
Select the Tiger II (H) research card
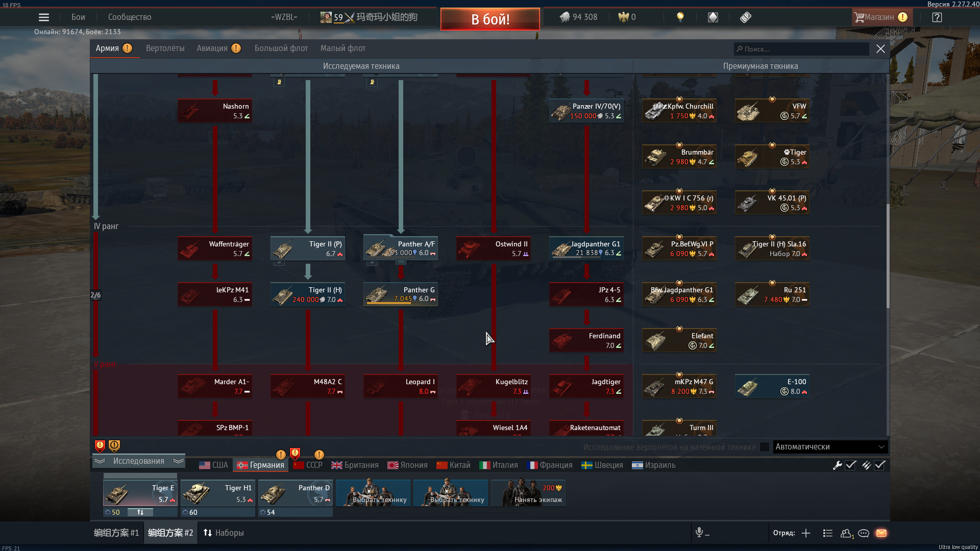[x=308, y=295]
